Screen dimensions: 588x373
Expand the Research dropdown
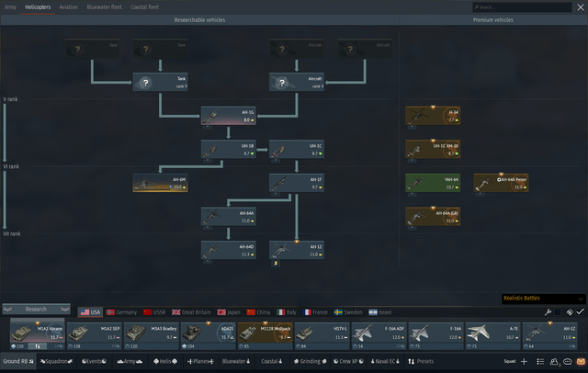(37, 309)
